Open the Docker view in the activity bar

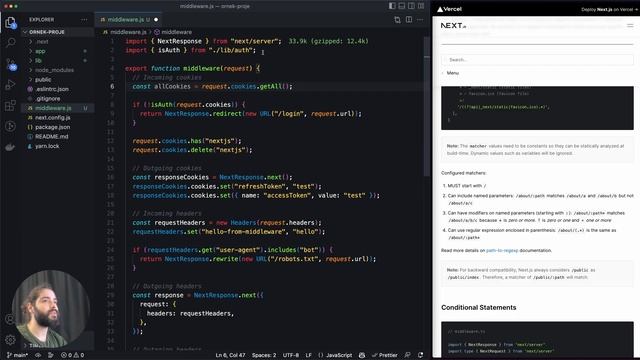click(11, 147)
